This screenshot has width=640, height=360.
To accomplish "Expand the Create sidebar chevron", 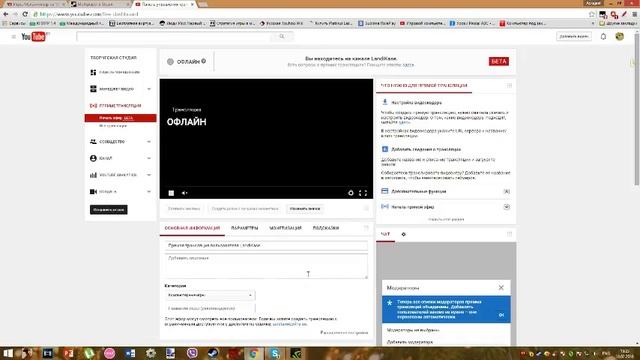I will (x=149, y=192).
